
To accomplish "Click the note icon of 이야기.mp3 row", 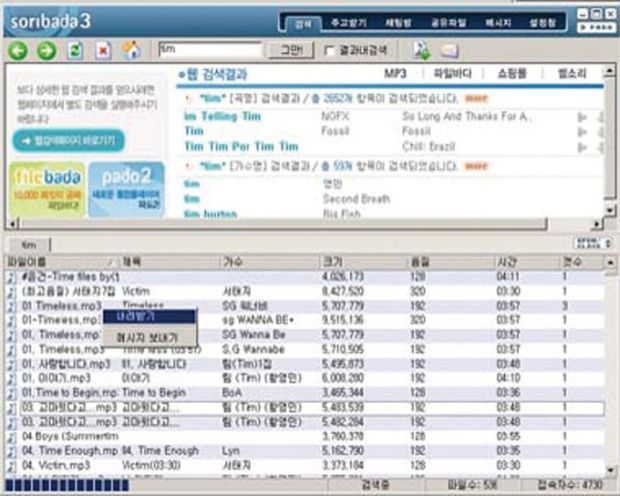I will 11,379.
